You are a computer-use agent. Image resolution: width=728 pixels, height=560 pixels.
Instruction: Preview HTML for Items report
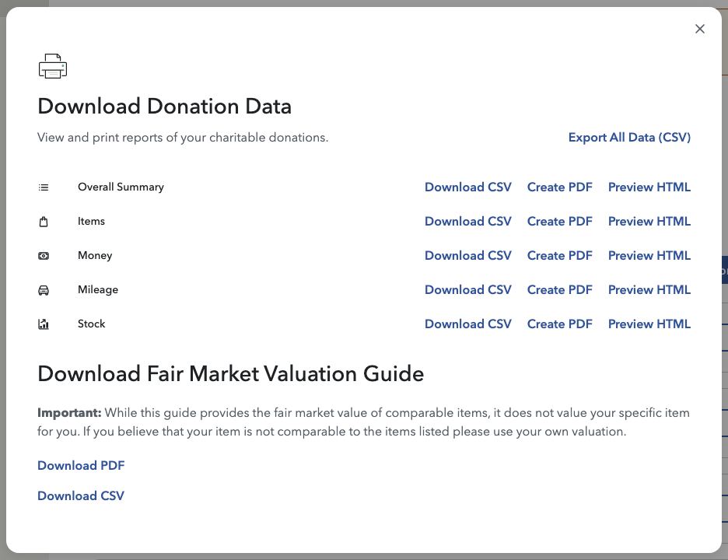pos(649,222)
